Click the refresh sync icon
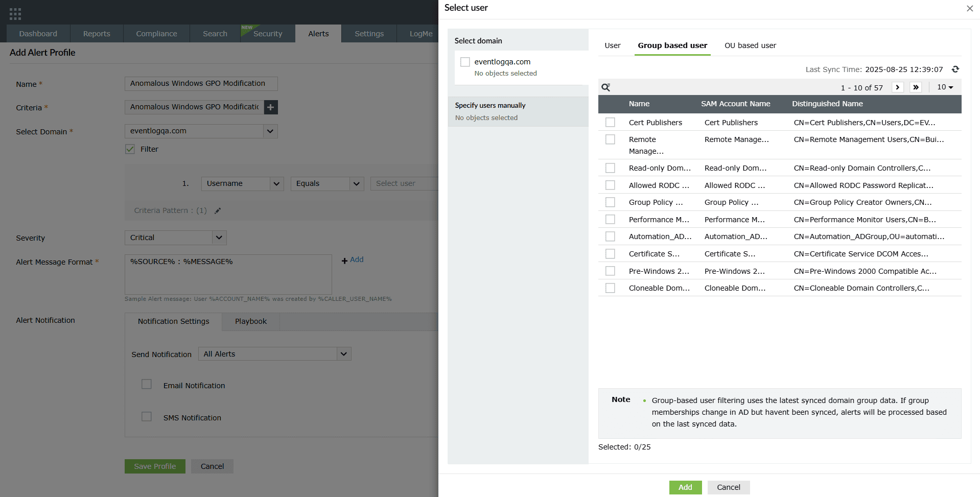 [x=955, y=69]
